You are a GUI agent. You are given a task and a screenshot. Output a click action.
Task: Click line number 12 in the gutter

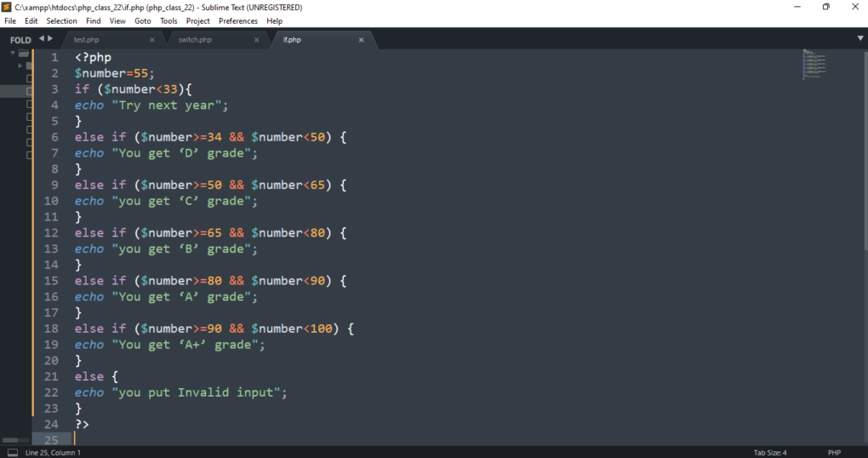(x=52, y=233)
